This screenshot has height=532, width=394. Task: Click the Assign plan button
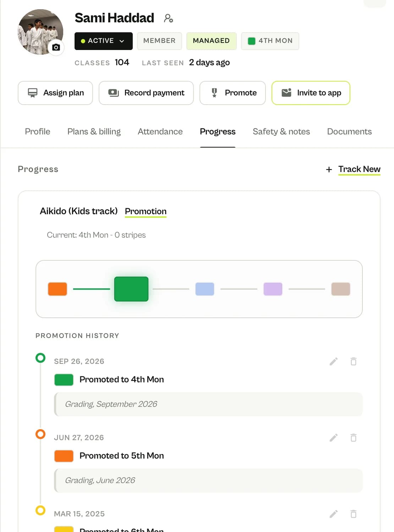click(x=55, y=93)
